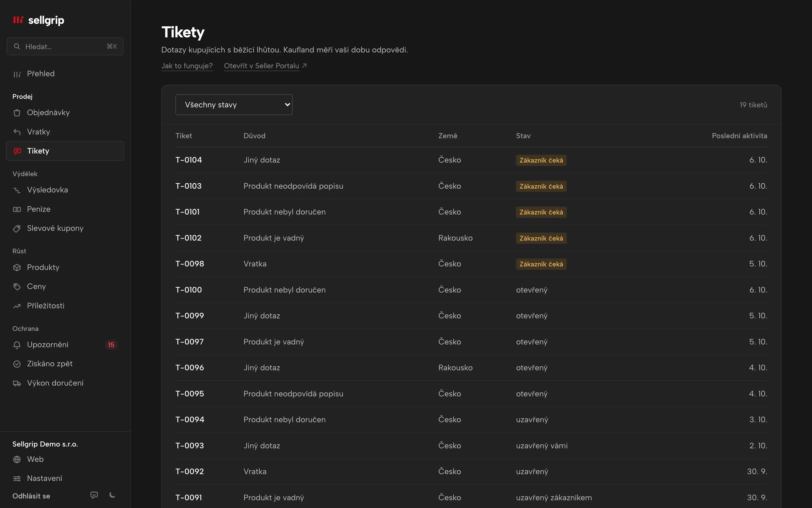Click the Web globe icon
Image resolution: width=812 pixels, height=508 pixels.
[x=17, y=459]
